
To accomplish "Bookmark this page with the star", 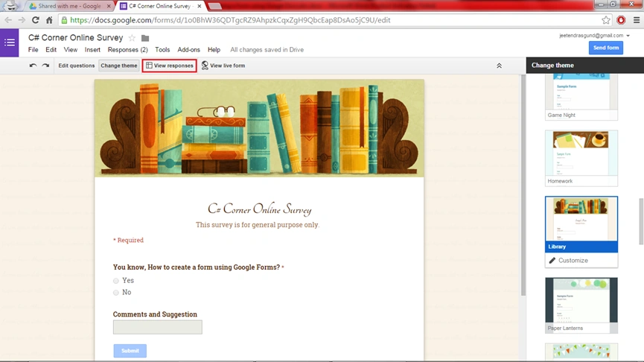I will click(606, 19).
